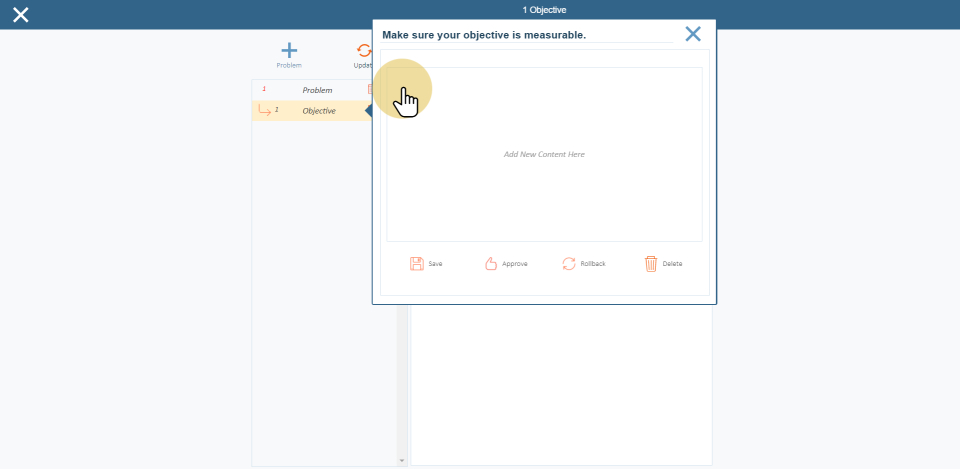Click the Delete trash can icon
Screen dimensions: 960x469
point(651,264)
